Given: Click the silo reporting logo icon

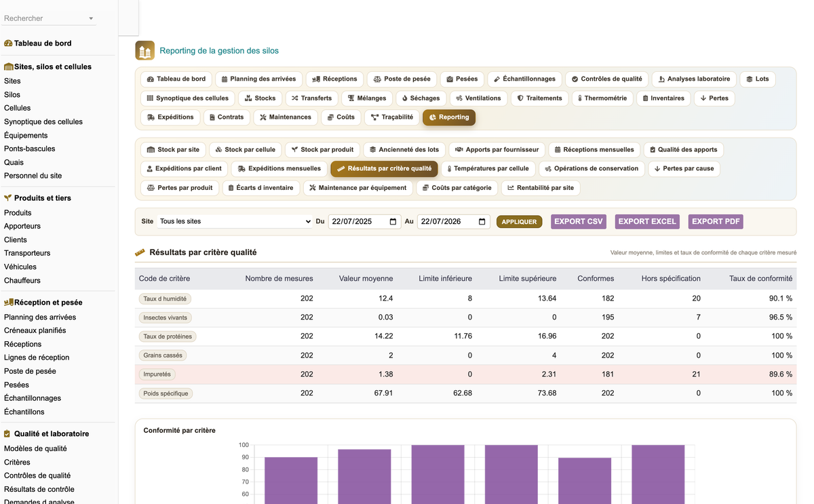Looking at the screenshot, I should 144,50.
